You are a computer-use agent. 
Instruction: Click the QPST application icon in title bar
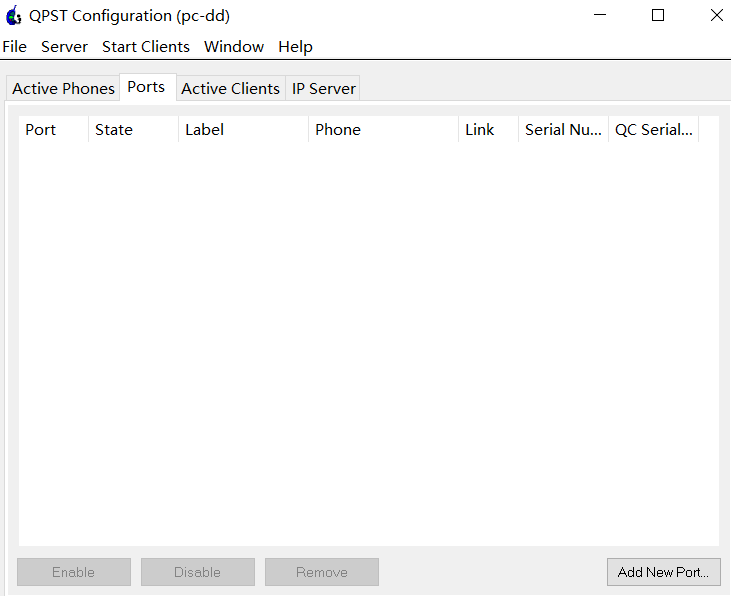click(14, 15)
